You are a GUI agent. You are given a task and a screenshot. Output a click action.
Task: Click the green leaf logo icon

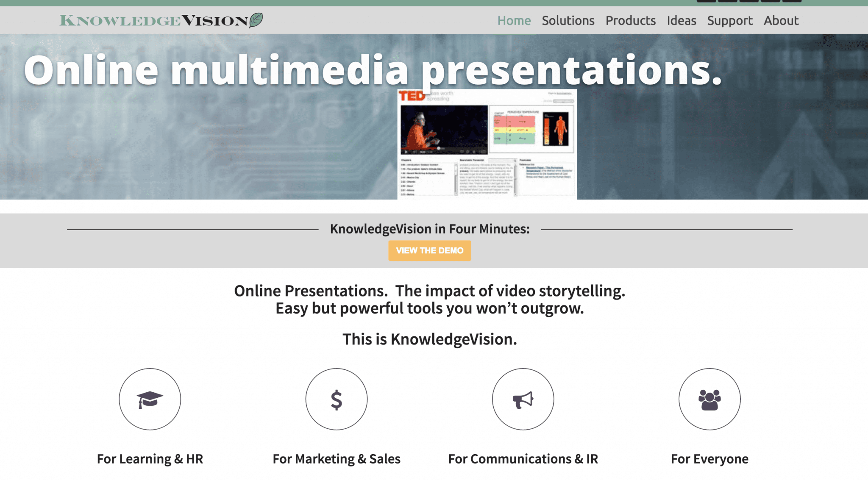(256, 20)
